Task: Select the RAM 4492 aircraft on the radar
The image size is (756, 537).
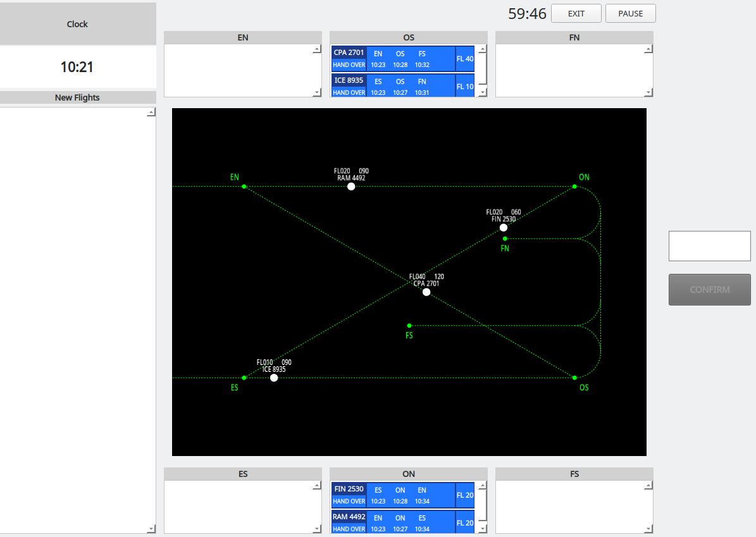Action: [x=351, y=186]
